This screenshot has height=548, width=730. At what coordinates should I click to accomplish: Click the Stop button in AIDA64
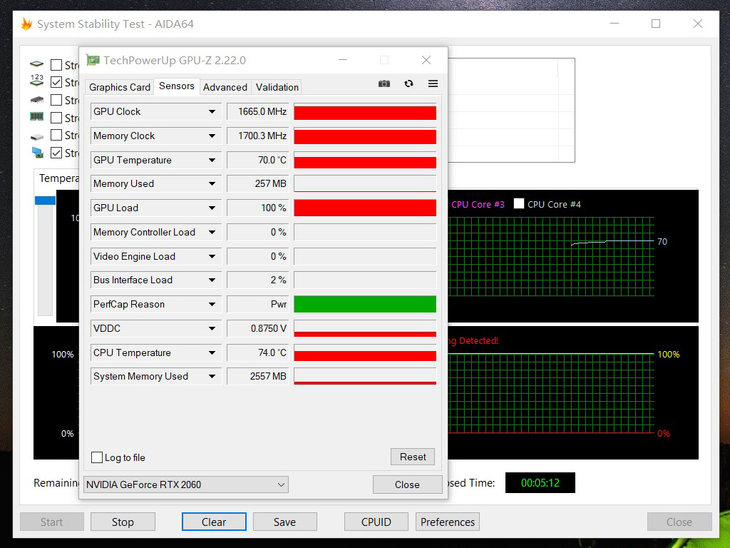click(x=122, y=522)
